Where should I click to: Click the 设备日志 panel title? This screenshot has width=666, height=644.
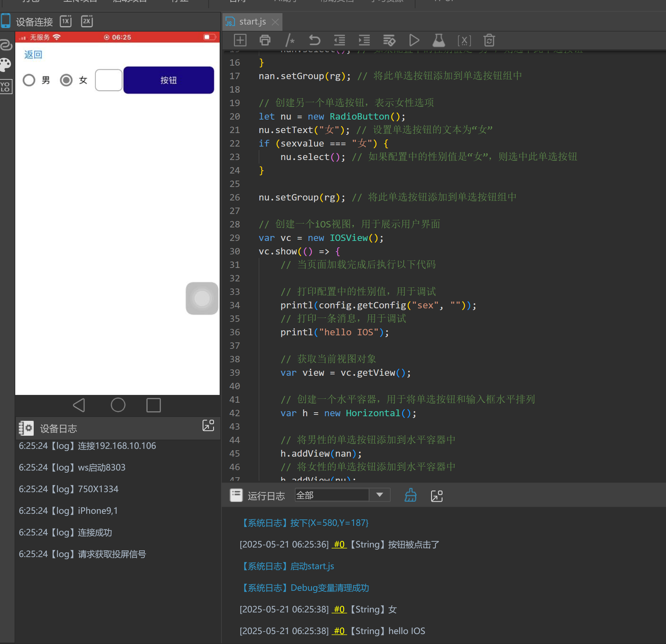coord(59,429)
